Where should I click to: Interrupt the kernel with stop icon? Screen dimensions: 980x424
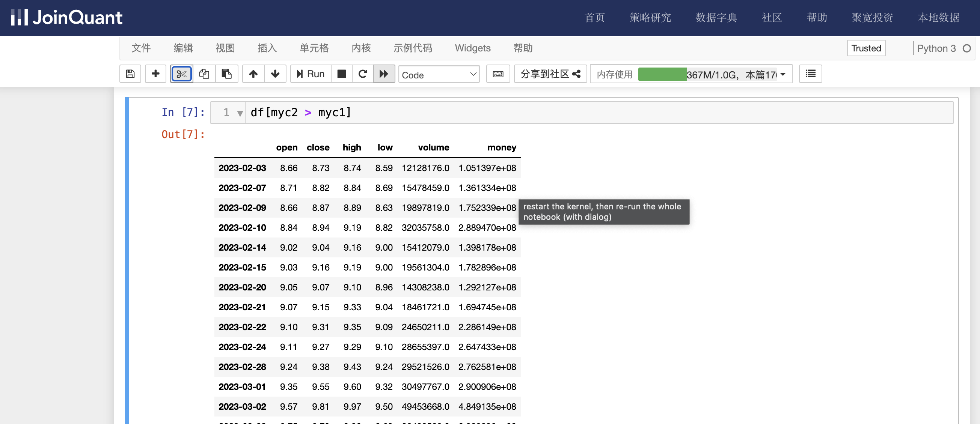click(x=341, y=74)
